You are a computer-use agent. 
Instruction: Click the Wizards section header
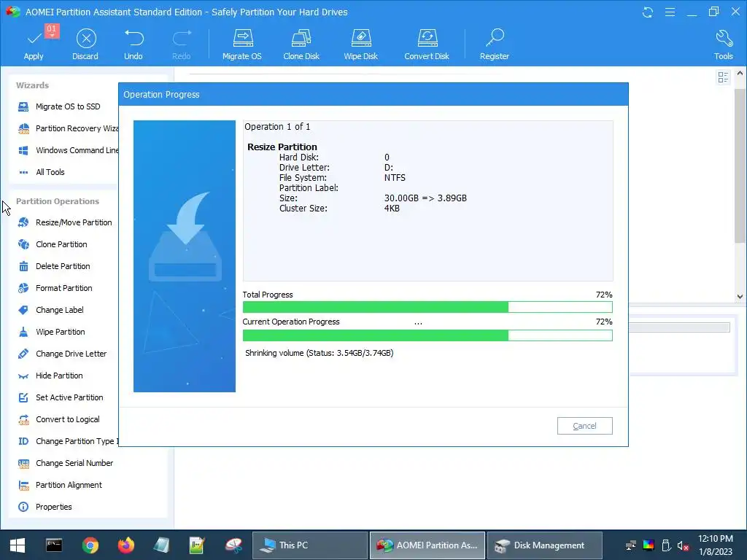tap(32, 85)
